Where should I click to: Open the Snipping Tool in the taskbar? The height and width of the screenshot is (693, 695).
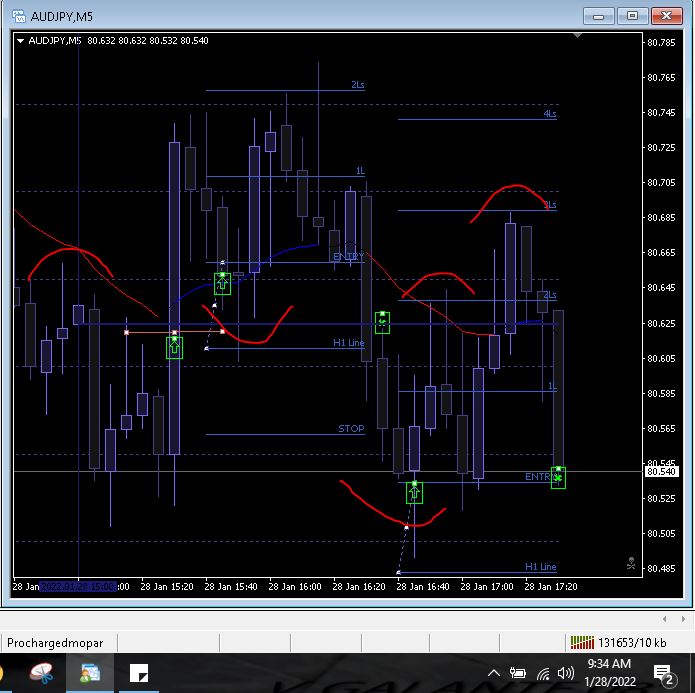coord(42,673)
